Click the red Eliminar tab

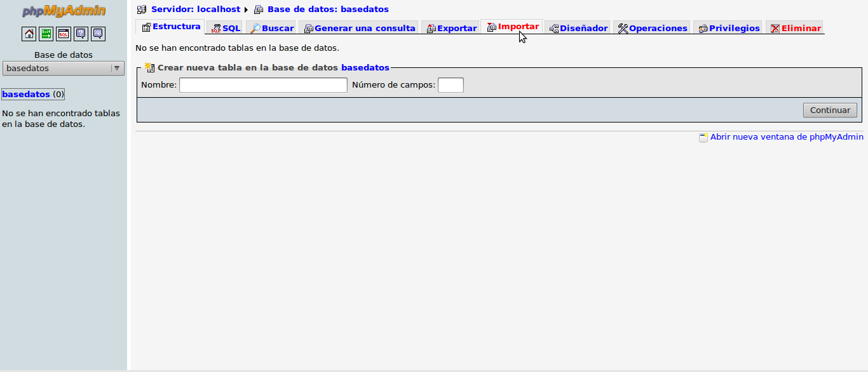(x=795, y=28)
